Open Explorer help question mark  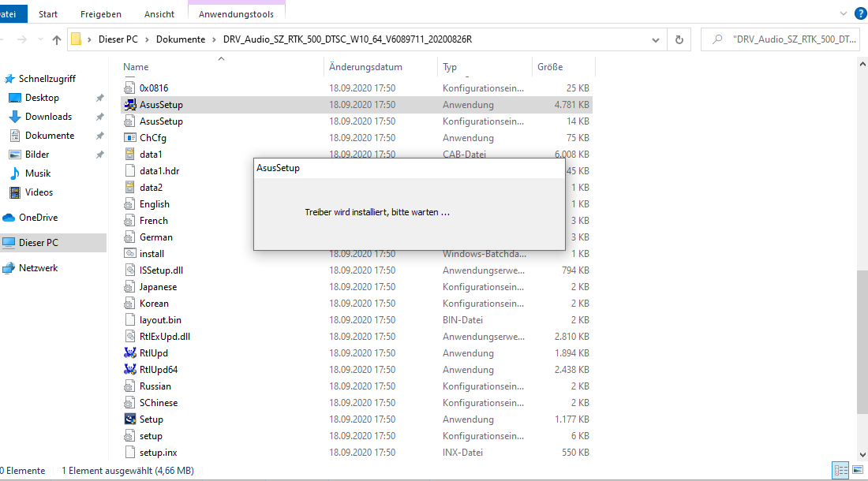point(861,13)
